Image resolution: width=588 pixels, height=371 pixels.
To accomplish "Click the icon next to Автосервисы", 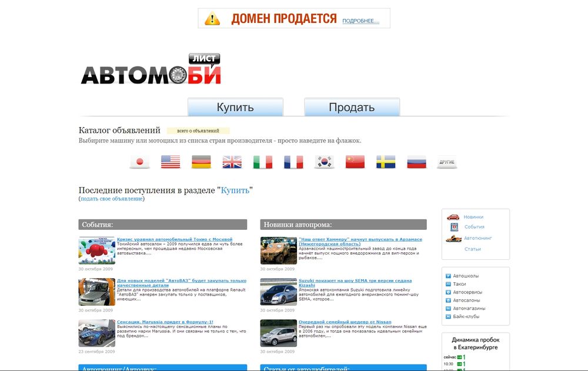I will coord(448,292).
